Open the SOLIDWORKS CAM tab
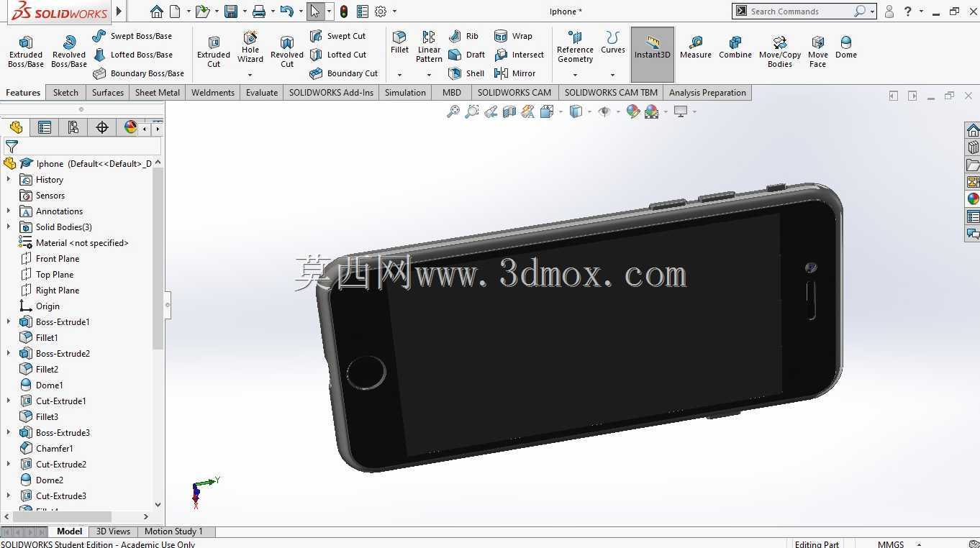This screenshot has height=548, width=980. click(x=514, y=92)
